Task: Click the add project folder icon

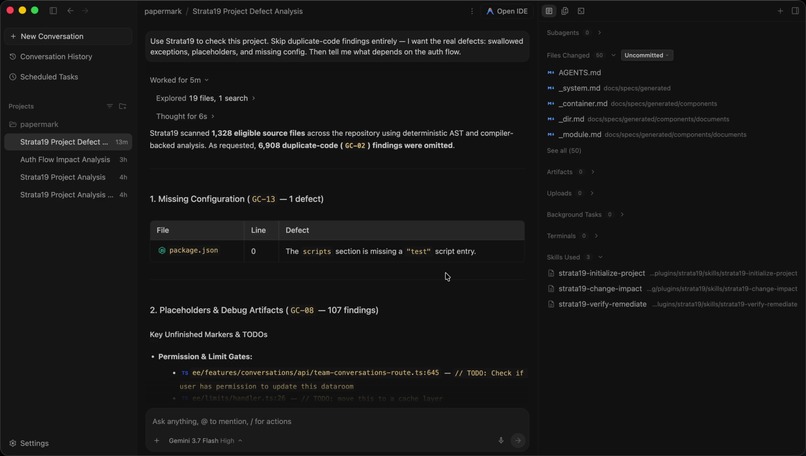Action: coord(122,106)
